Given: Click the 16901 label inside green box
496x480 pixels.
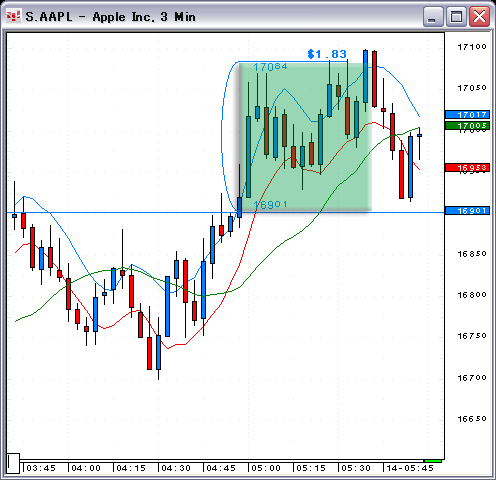Looking at the screenshot, I should (x=270, y=204).
